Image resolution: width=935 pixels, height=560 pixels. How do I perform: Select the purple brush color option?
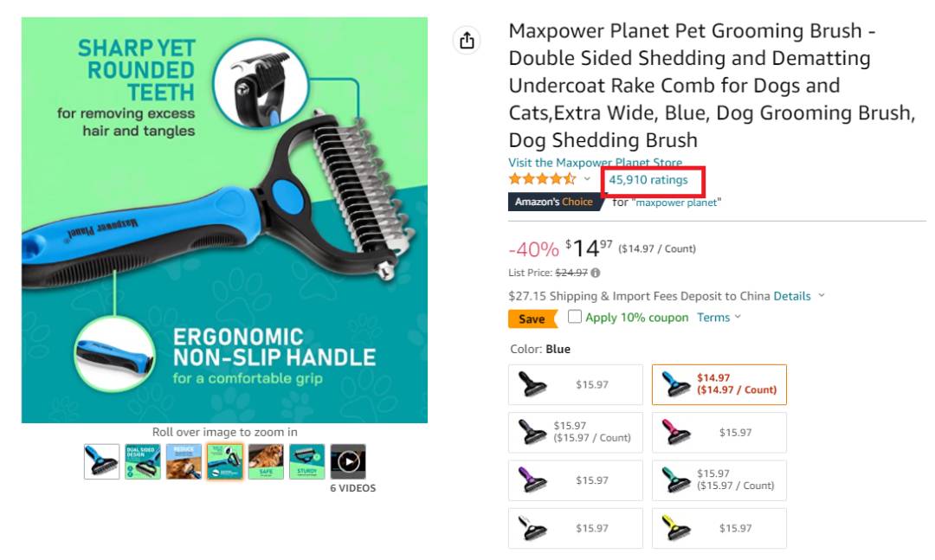[x=576, y=480]
